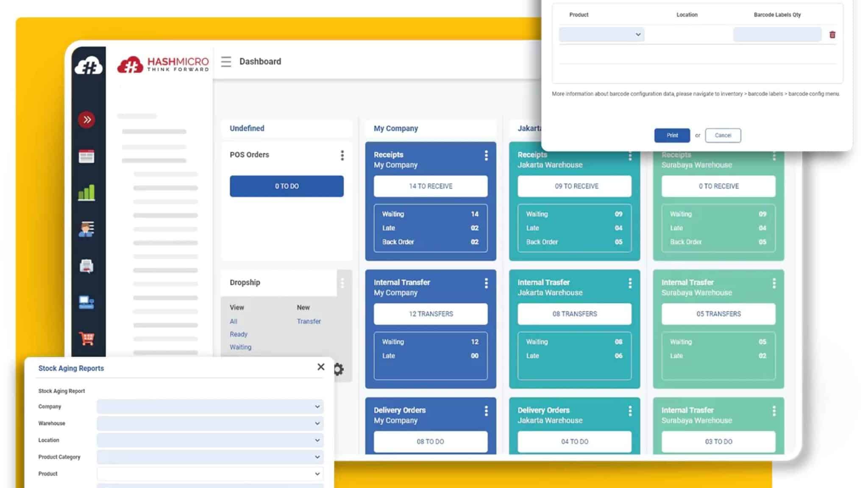Click the Transfer link under New
The width and height of the screenshot is (868, 488).
click(309, 322)
